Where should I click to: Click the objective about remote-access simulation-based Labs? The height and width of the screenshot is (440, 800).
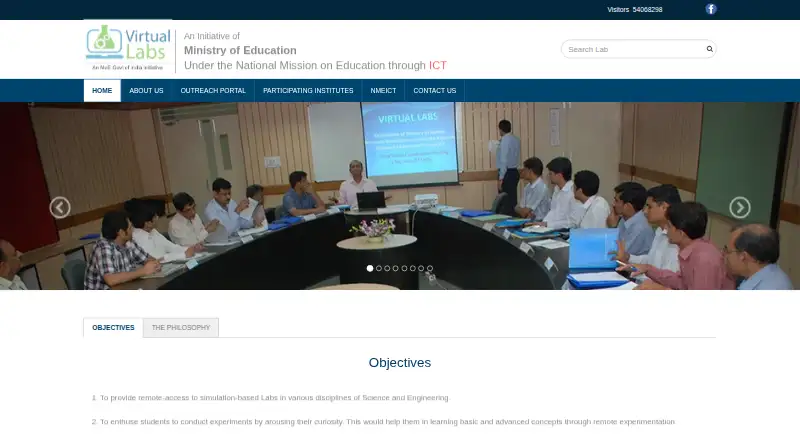point(270,398)
